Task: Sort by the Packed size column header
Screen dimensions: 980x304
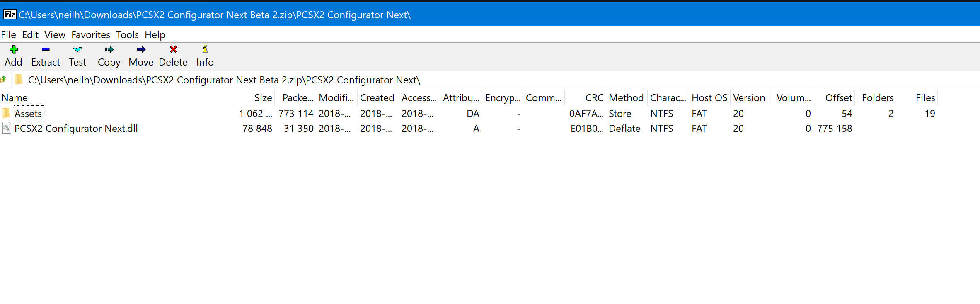Action: pos(295,98)
